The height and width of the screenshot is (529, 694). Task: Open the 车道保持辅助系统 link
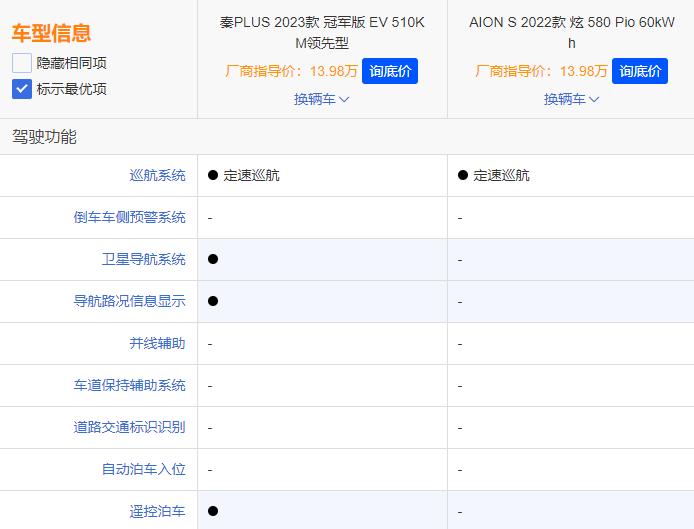[129, 385]
